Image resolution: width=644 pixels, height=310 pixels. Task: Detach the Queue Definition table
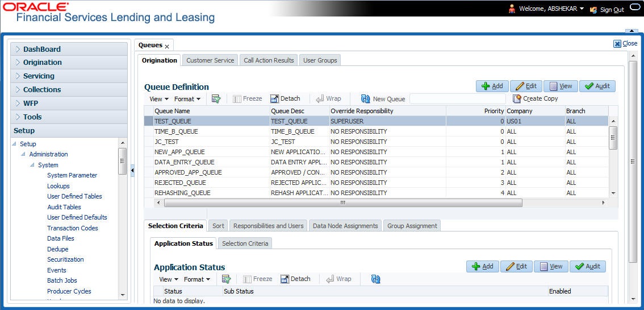285,98
